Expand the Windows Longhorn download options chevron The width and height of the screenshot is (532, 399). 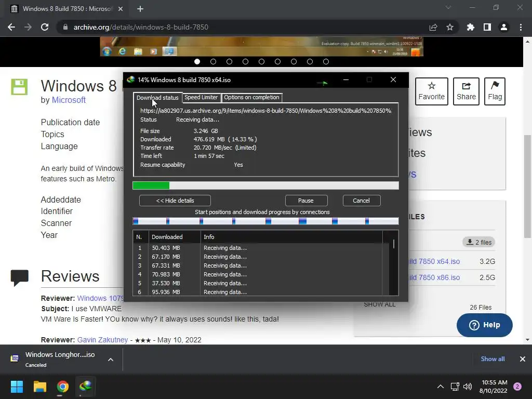(111, 360)
